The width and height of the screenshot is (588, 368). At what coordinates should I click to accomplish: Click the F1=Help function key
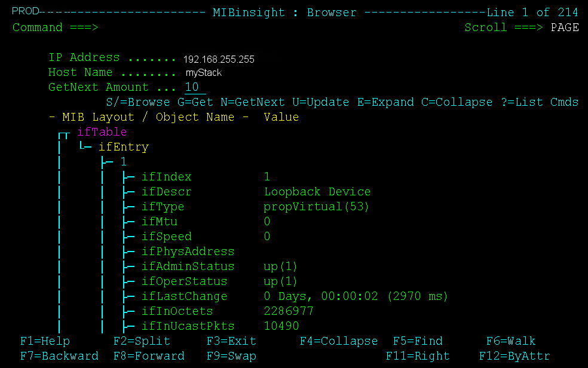pos(45,341)
